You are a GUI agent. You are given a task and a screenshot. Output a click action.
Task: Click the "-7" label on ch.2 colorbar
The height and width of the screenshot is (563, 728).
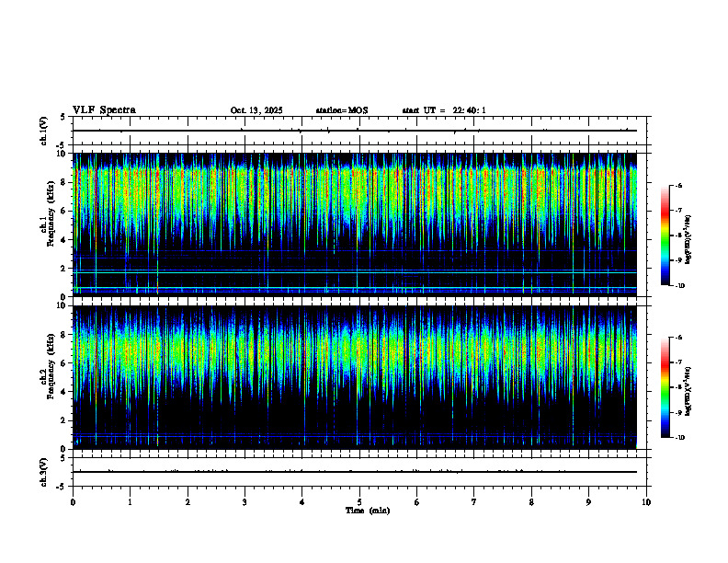tap(678, 362)
